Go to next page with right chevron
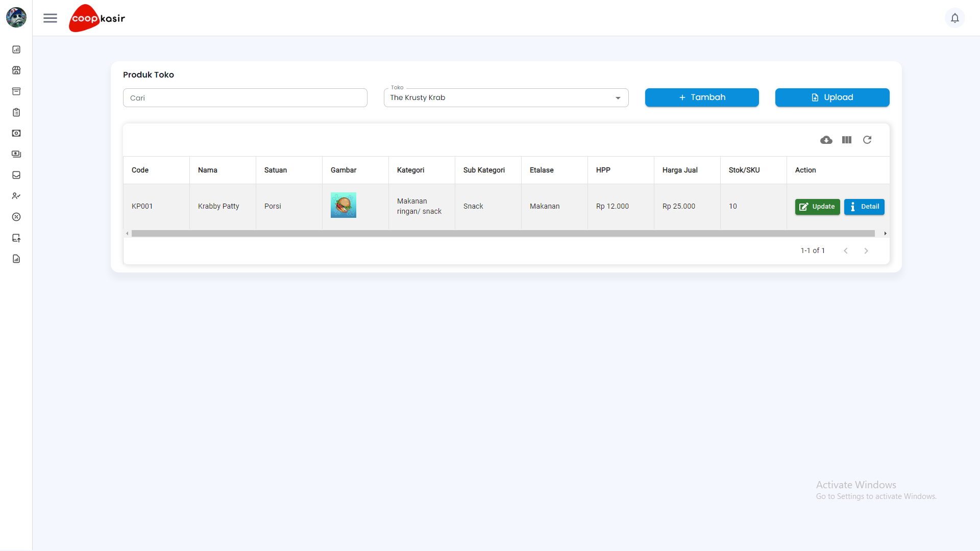Viewport: 980px width, 551px height. (866, 251)
